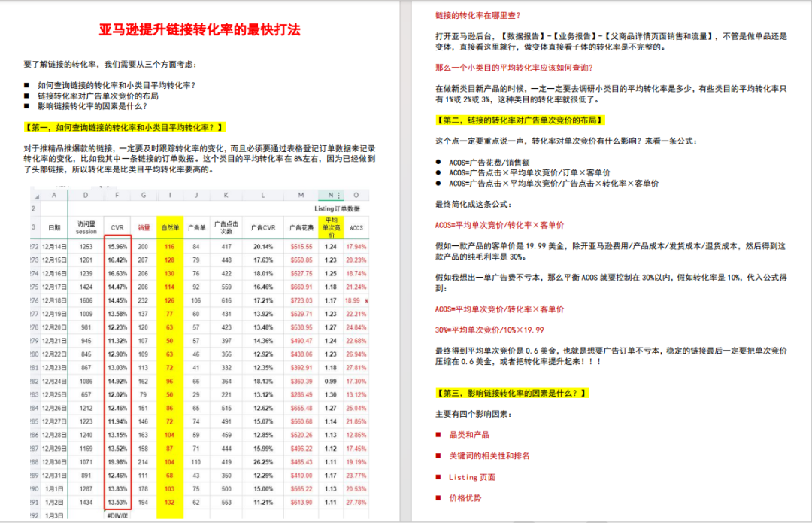812x523 pixels.
Task: Select the bullet 影响链接转化率的因素是什么？
Action: [x=92, y=106]
